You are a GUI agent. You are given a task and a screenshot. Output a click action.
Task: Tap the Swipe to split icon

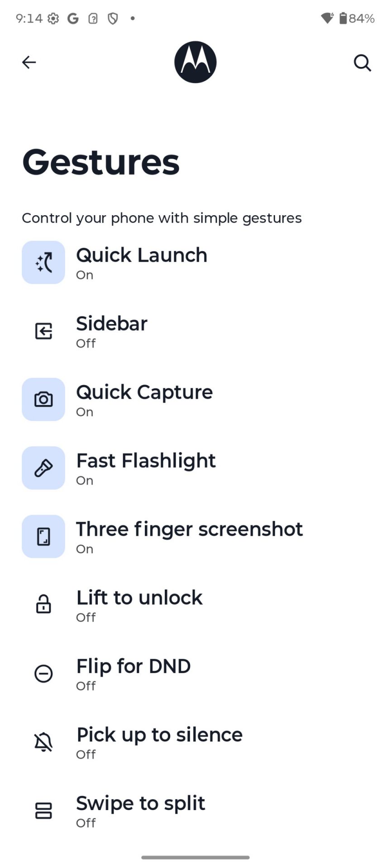(x=43, y=811)
